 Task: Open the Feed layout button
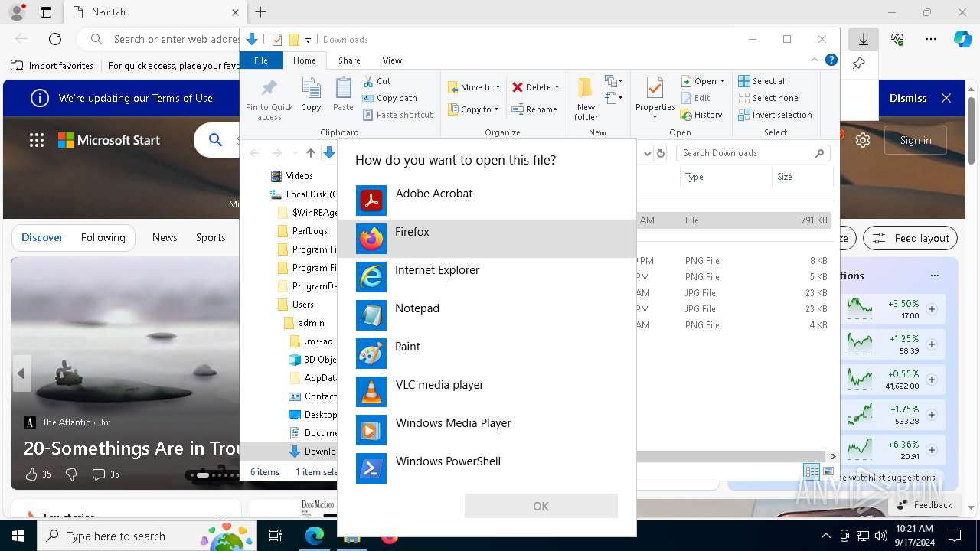click(x=910, y=238)
